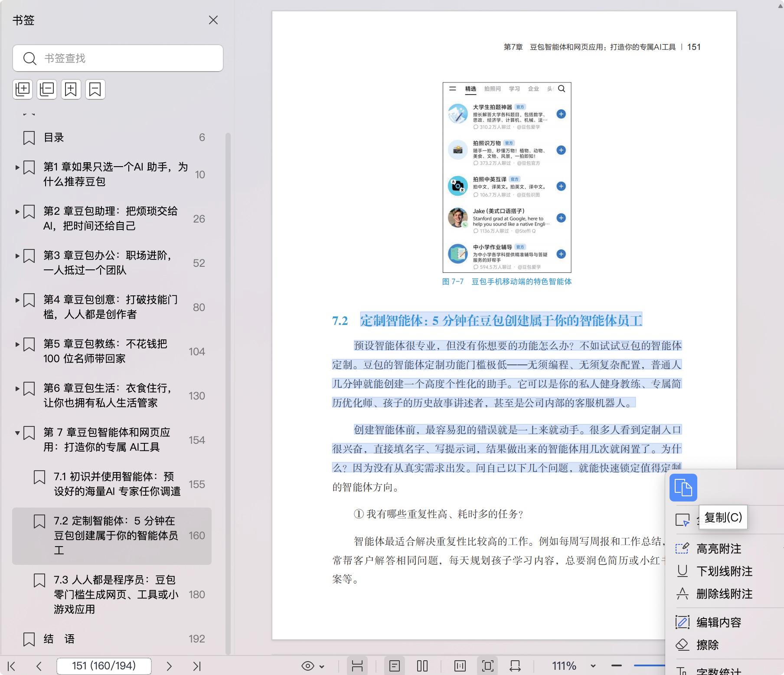Click the page number field showing 151 (160/194)
The height and width of the screenshot is (675, 784).
tap(104, 666)
